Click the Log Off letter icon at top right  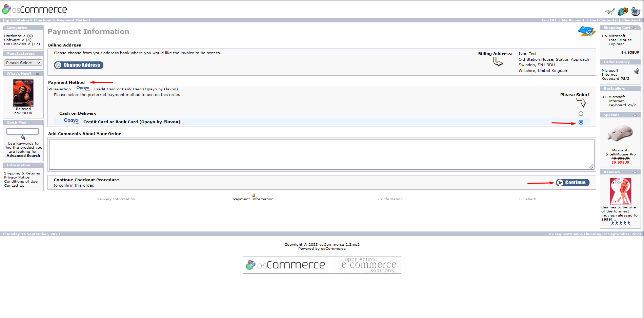click(609, 11)
